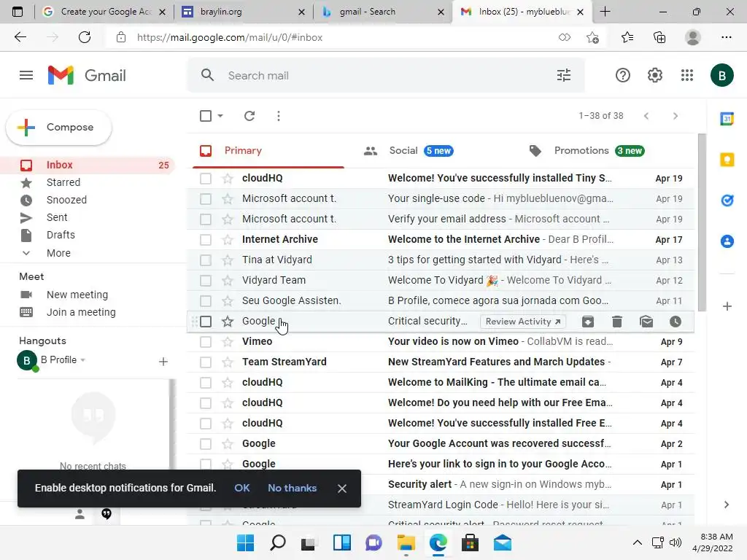Viewport: 747px width, 560px height.
Task: Hide the side panel chevron
Action: tap(727, 505)
